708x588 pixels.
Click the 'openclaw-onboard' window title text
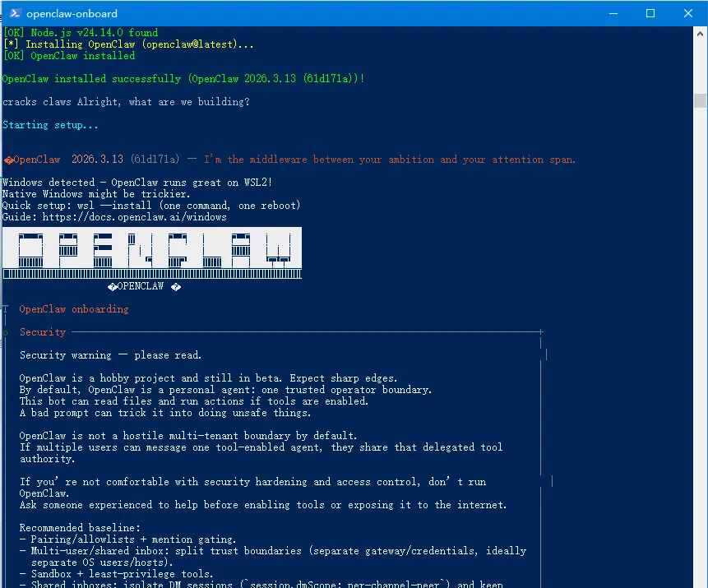tap(72, 13)
